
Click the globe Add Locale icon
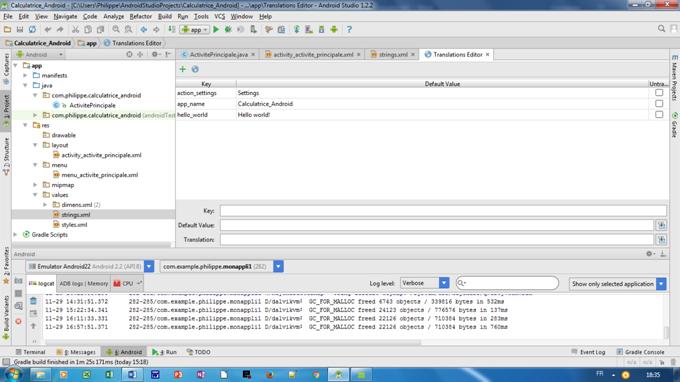click(195, 69)
